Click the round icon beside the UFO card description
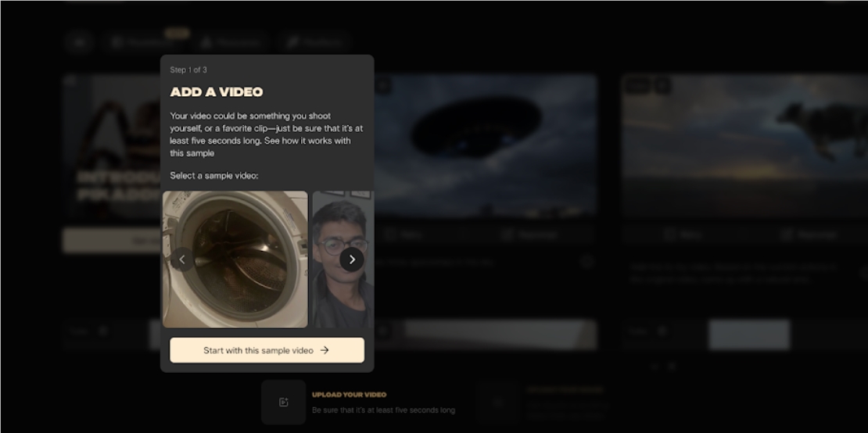This screenshot has width=868, height=433. pyautogui.click(x=586, y=263)
